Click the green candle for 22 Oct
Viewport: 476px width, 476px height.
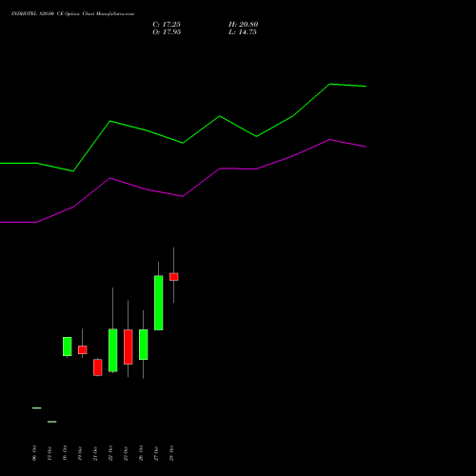click(113, 350)
